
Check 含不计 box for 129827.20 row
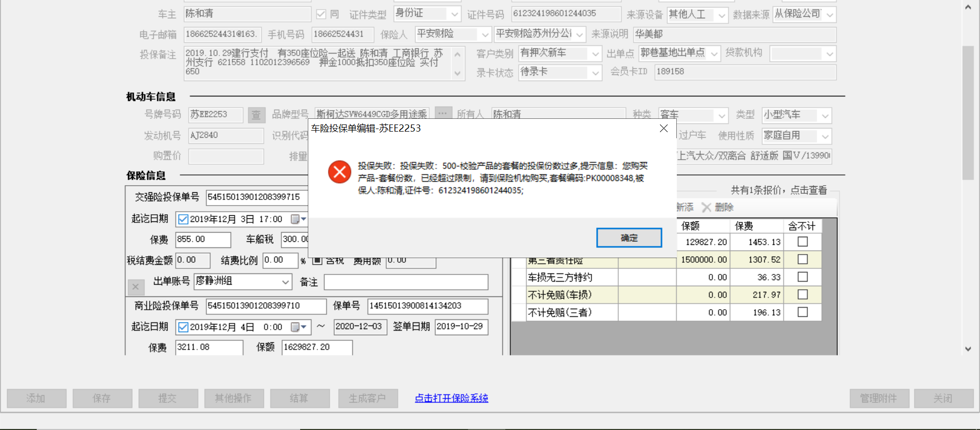(x=802, y=242)
